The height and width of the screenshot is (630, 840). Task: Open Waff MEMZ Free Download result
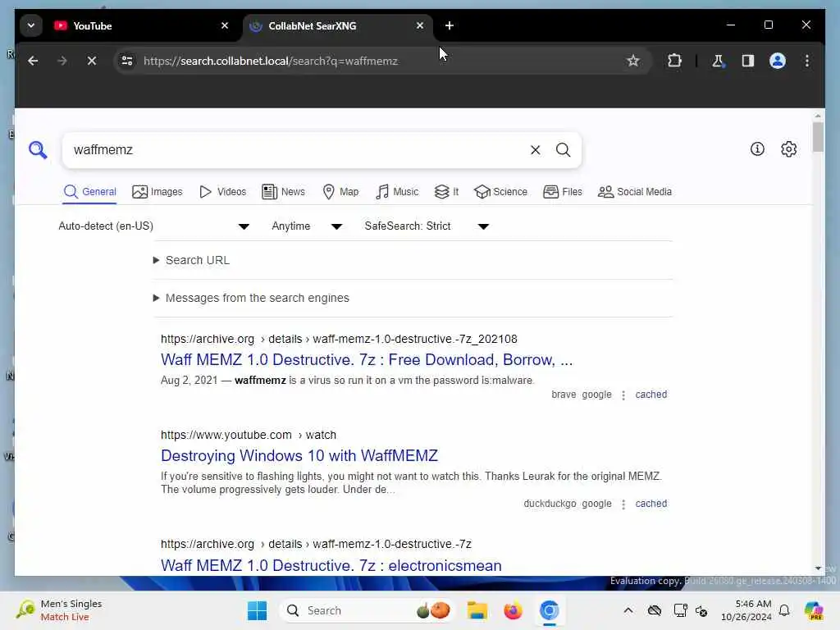367,359
